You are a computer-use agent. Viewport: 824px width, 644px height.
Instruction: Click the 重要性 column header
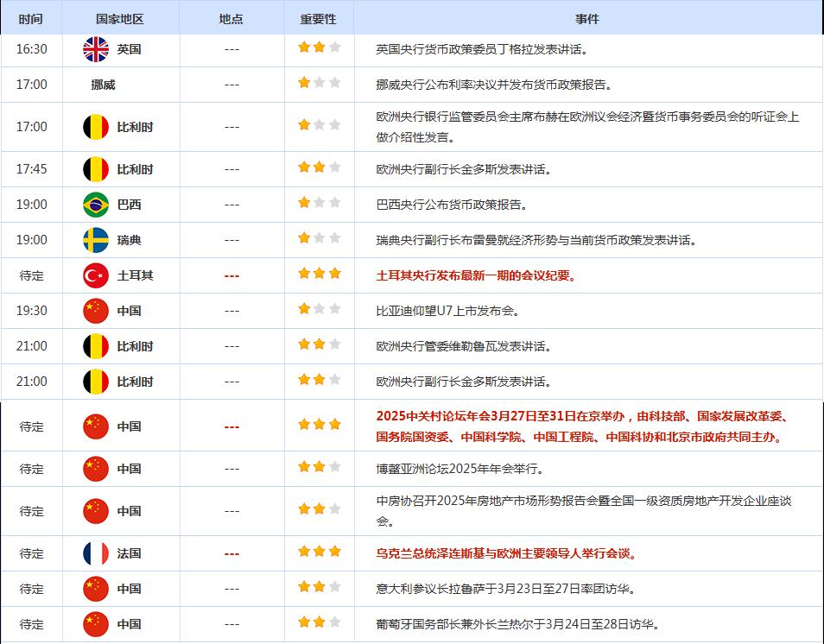(x=319, y=19)
